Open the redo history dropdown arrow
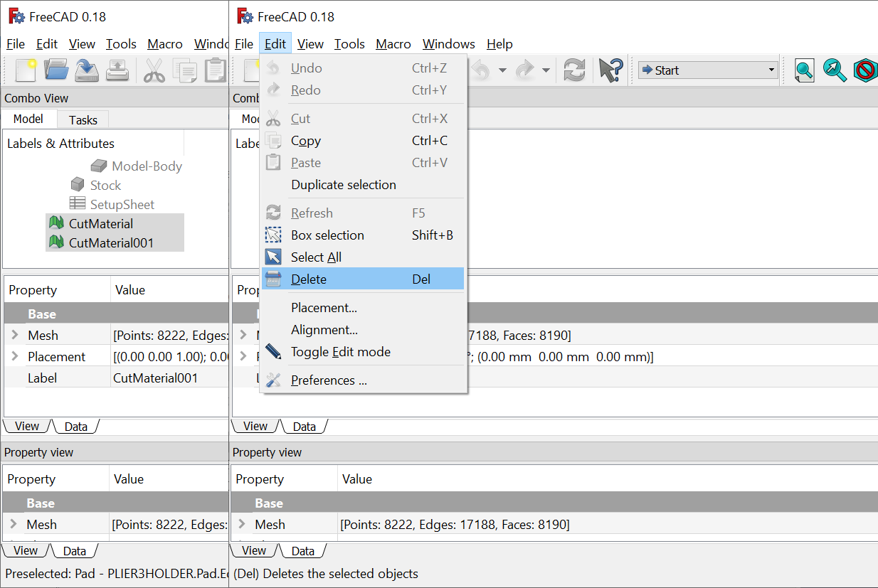 pyautogui.click(x=546, y=70)
